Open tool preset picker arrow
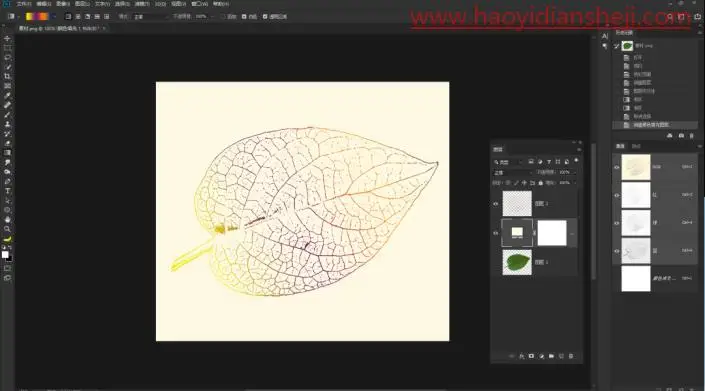The image size is (705, 391). 18,17
